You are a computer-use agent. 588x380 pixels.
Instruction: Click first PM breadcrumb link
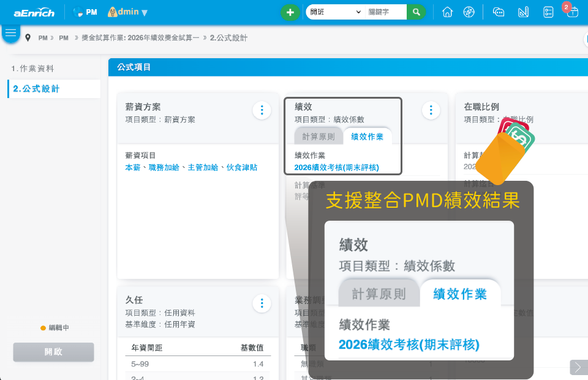pyautogui.click(x=43, y=38)
